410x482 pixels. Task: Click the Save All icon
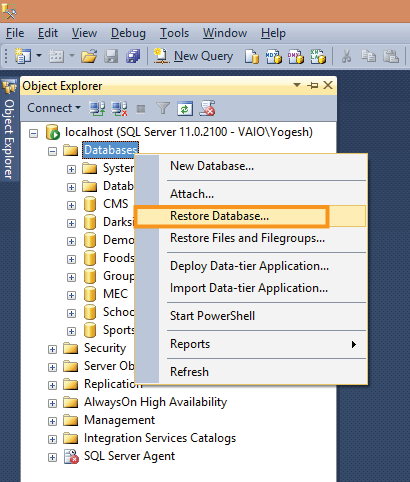[133, 56]
